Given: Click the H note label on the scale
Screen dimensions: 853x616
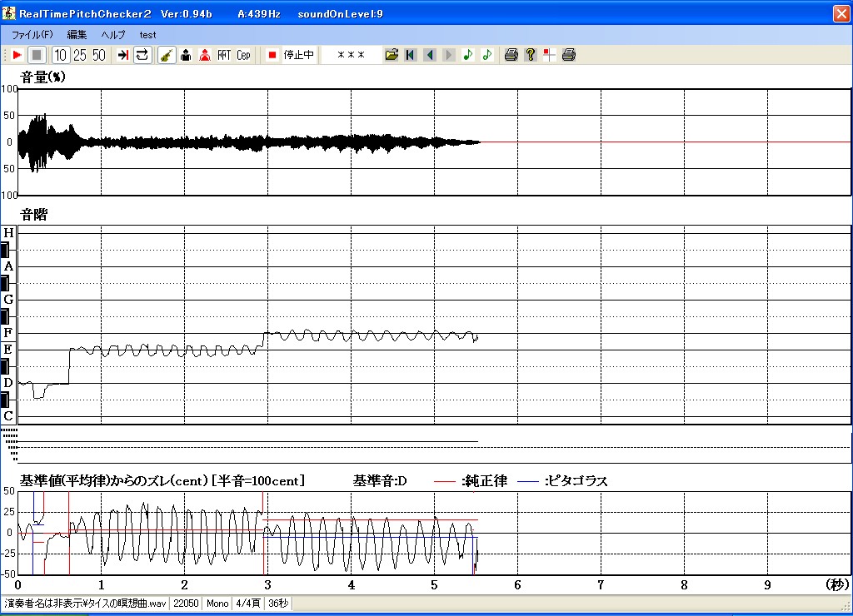Looking at the screenshot, I should pyautogui.click(x=8, y=233).
